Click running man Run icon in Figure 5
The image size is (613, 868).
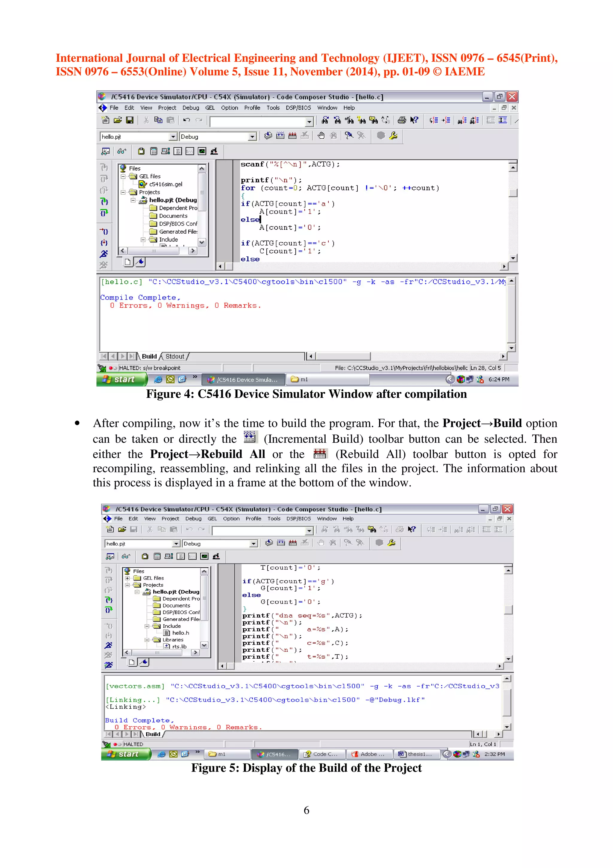(x=108, y=645)
